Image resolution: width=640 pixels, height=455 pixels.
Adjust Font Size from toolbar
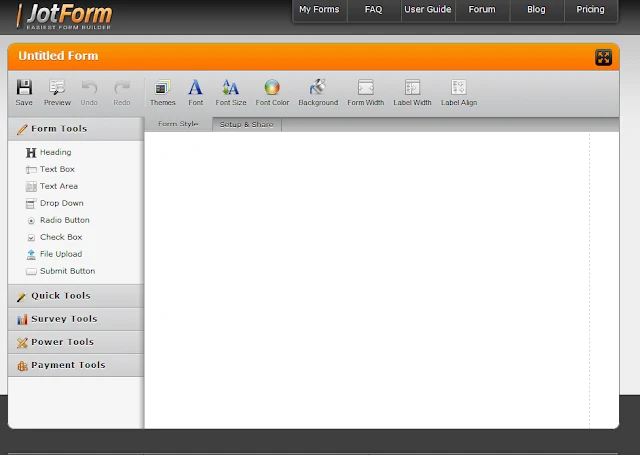click(x=231, y=88)
